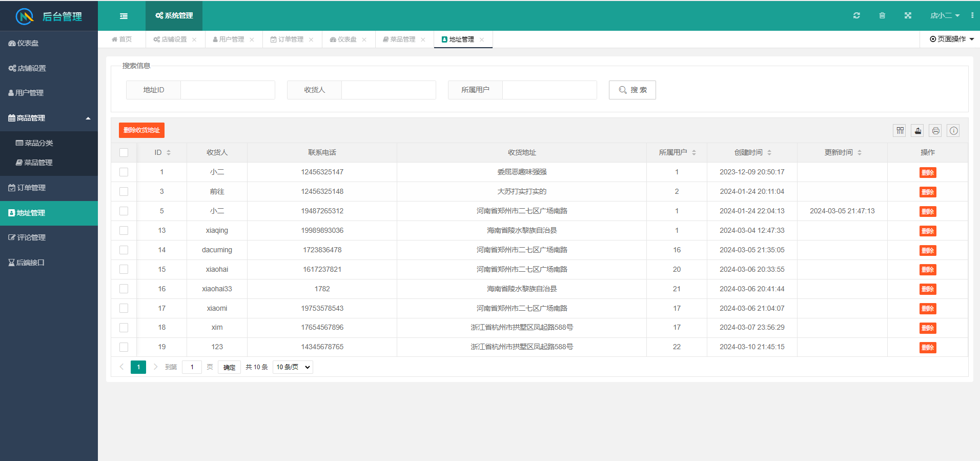
Task: Close the 地址管理 tab
Action: tap(482, 39)
